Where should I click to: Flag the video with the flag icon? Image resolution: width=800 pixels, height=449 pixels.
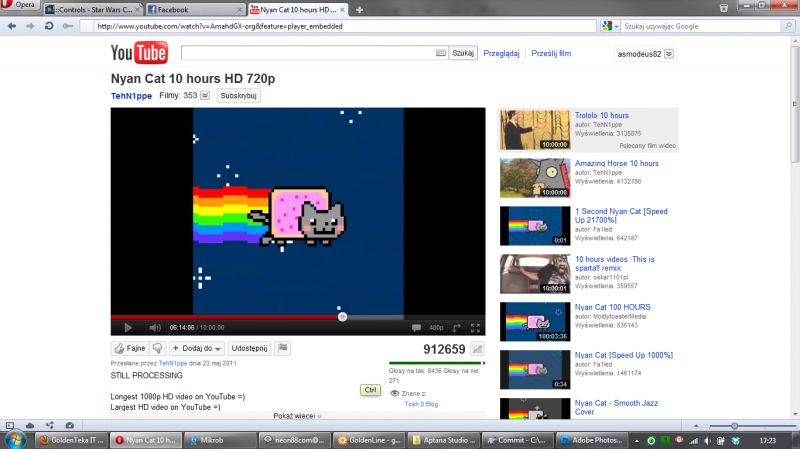tap(283, 348)
